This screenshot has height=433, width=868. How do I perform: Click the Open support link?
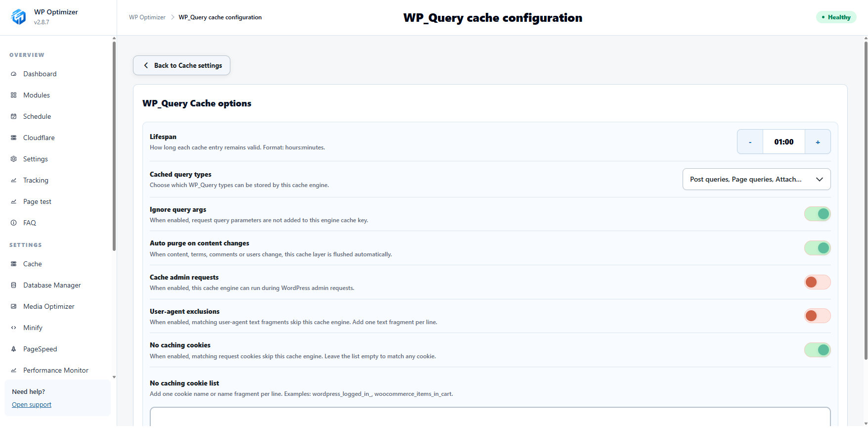(32, 404)
